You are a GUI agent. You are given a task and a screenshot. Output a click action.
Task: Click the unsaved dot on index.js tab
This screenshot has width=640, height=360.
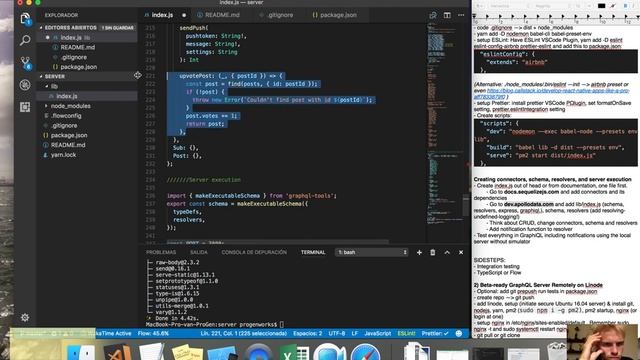tap(184, 15)
